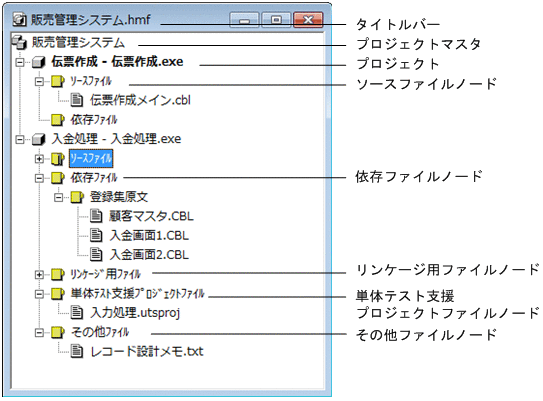The image size is (543, 401).
Task: Collapse 依存ファイル node under 入金処理
Action: pos(39,178)
